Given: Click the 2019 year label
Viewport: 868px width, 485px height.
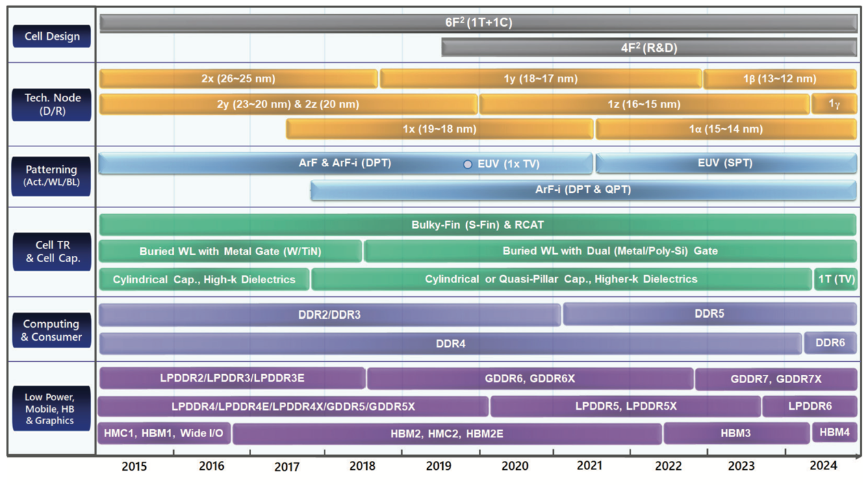Looking at the screenshot, I should 439,467.
